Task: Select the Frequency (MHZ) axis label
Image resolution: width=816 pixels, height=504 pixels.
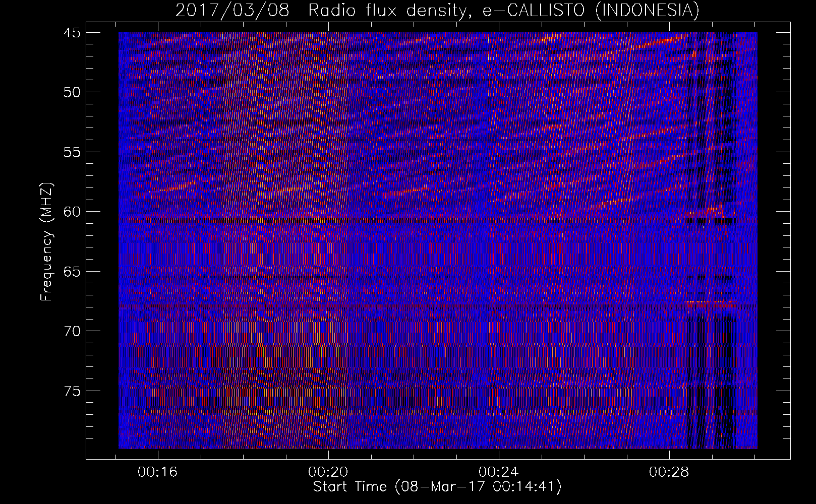Action: [x=46, y=242]
